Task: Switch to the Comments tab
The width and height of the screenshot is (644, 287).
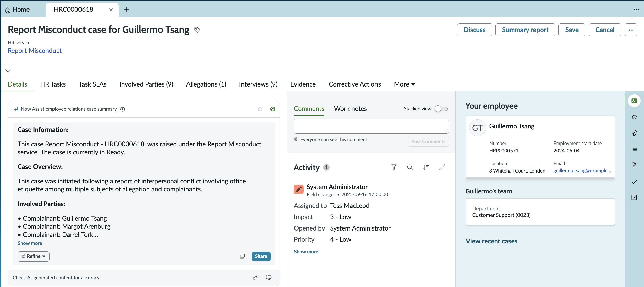Action: [x=309, y=109]
